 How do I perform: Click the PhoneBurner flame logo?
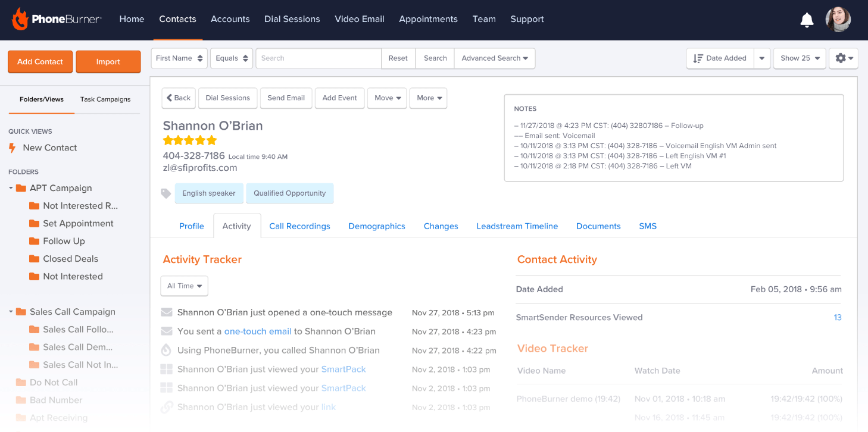[x=20, y=19]
